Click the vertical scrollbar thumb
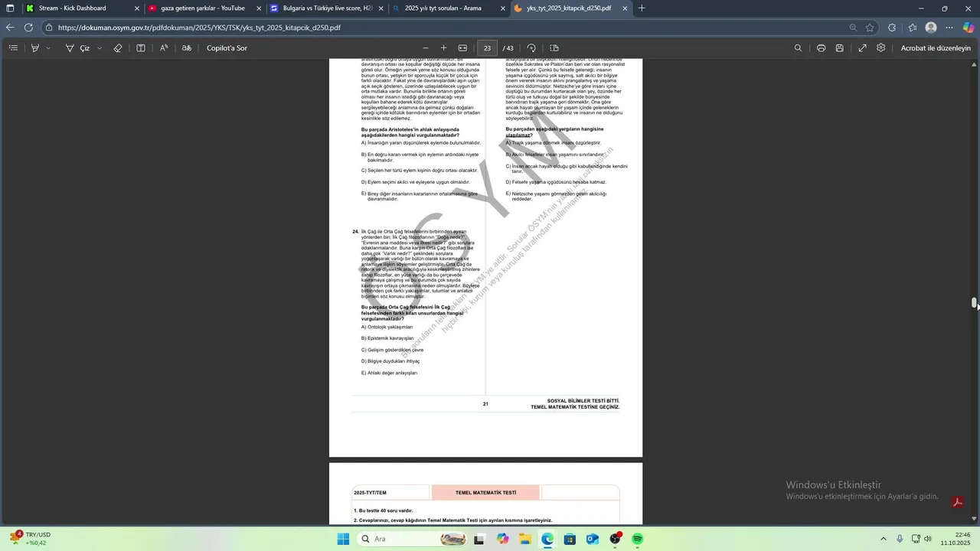The height and width of the screenshot is (551, 980). point(975,303)
